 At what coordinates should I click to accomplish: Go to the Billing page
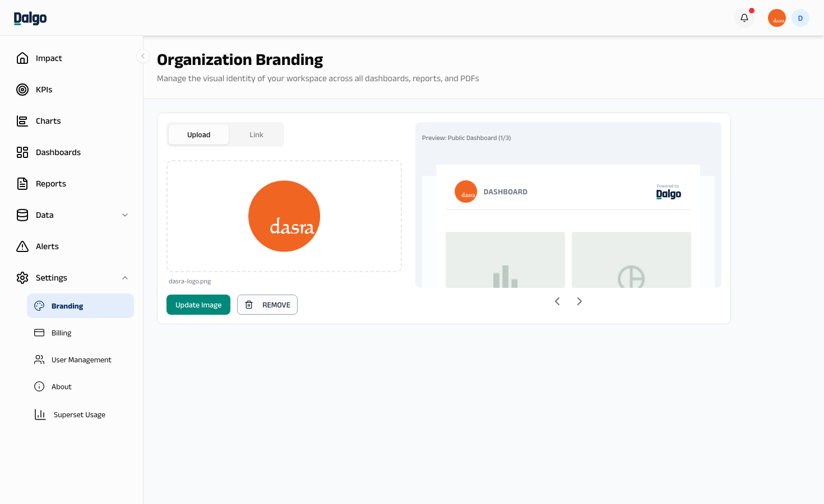click(80, 333)
